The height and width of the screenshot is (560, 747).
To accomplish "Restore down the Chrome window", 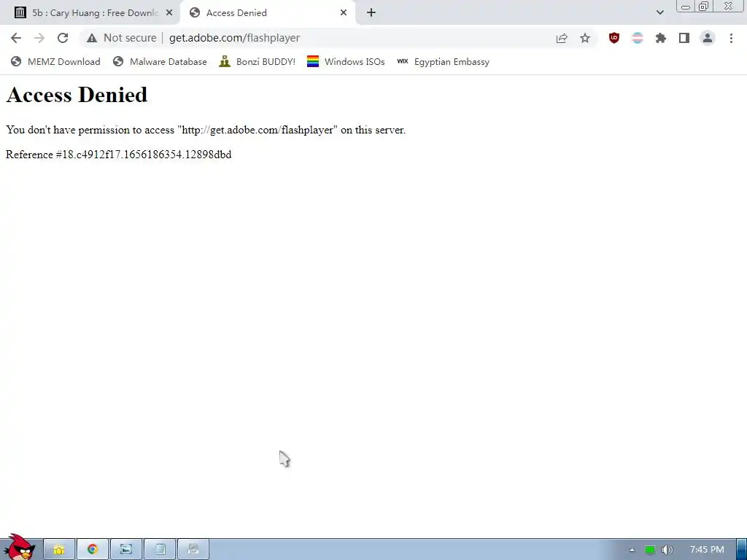I will pos(703,7).
